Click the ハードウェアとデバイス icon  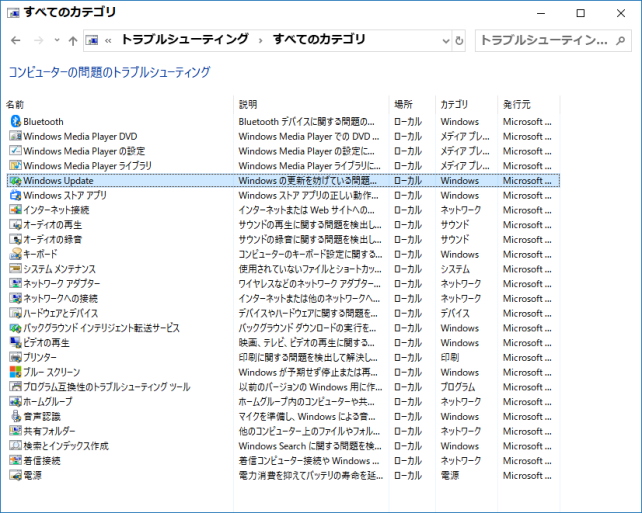[x=16, y=313]
